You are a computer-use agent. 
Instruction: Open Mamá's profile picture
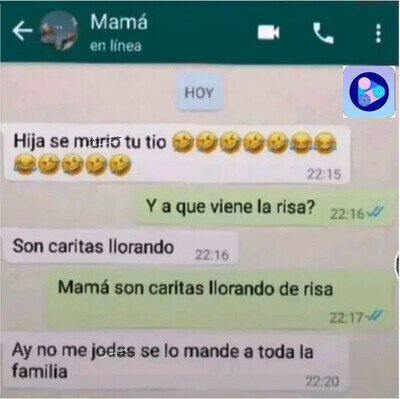pos(59,31)
